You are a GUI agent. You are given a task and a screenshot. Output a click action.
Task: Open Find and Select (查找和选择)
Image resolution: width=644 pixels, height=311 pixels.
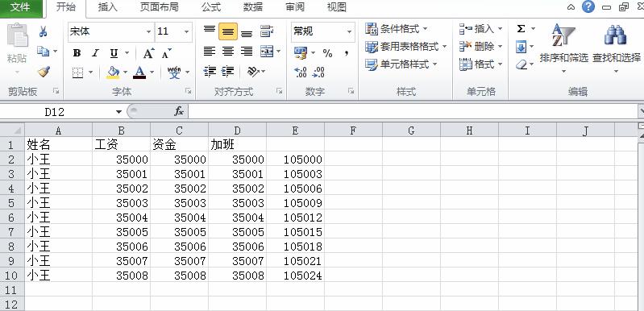click(x=616, y=48)
